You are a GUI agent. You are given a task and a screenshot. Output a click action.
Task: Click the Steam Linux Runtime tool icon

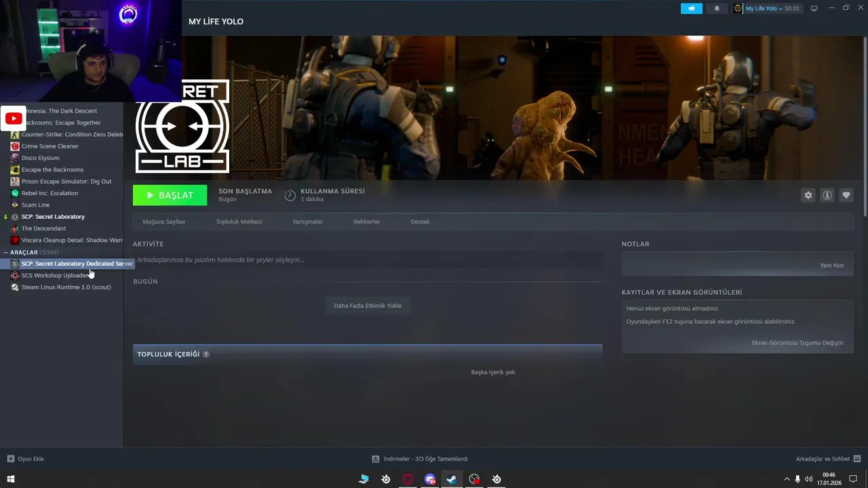coord(15,287)
